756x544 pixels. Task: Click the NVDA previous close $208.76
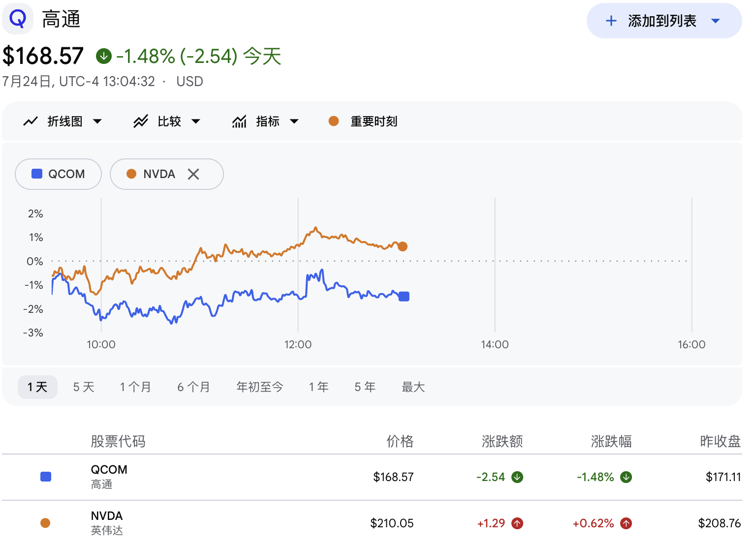(720, 523)
